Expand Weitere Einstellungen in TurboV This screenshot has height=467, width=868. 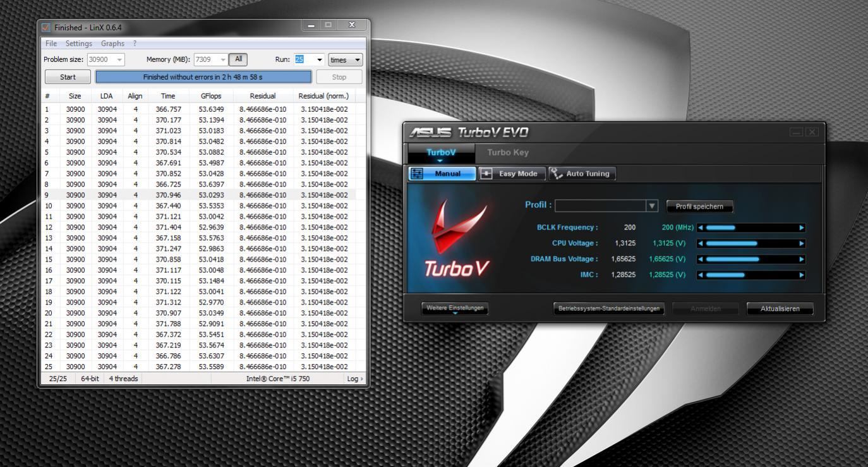[x=455, y=309]
